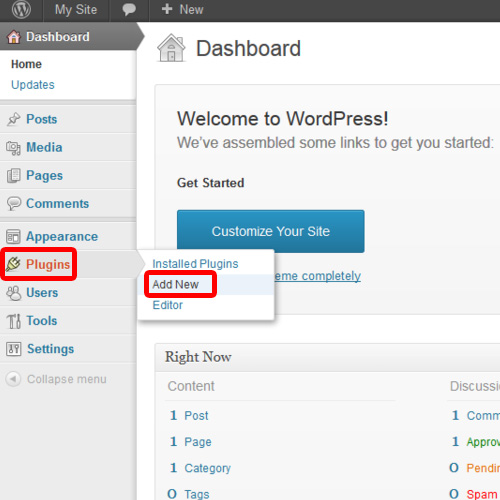The width and height of the screenshot is (500, 500).
Task: Open the comments bubble in admin bar
Action: 129,9
